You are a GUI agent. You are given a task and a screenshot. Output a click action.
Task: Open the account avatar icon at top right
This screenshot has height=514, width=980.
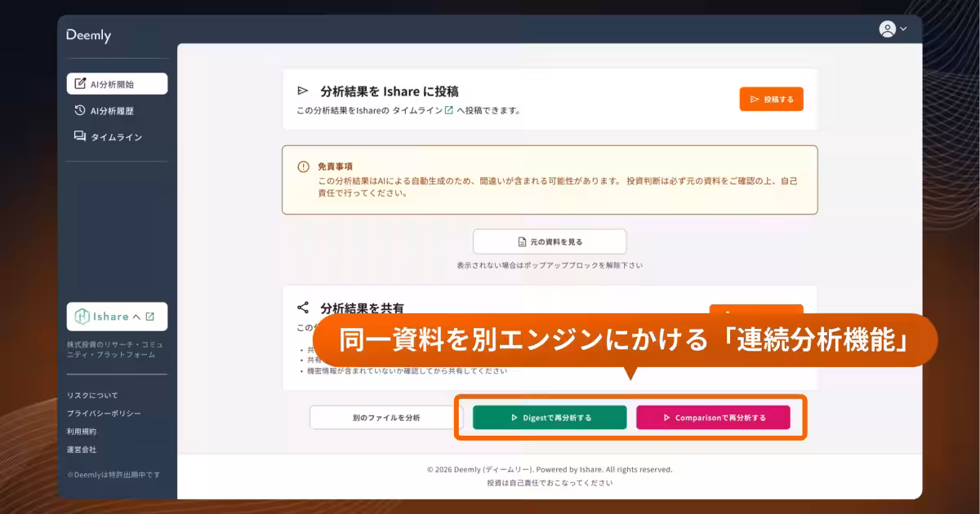pyautogui.click(x=886, y=29)
